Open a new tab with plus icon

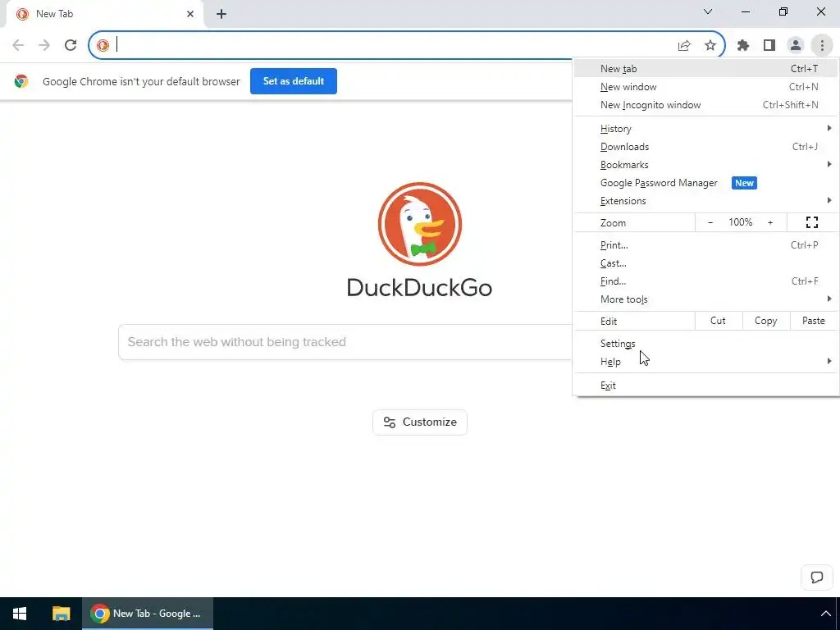(x=221, y=14)
